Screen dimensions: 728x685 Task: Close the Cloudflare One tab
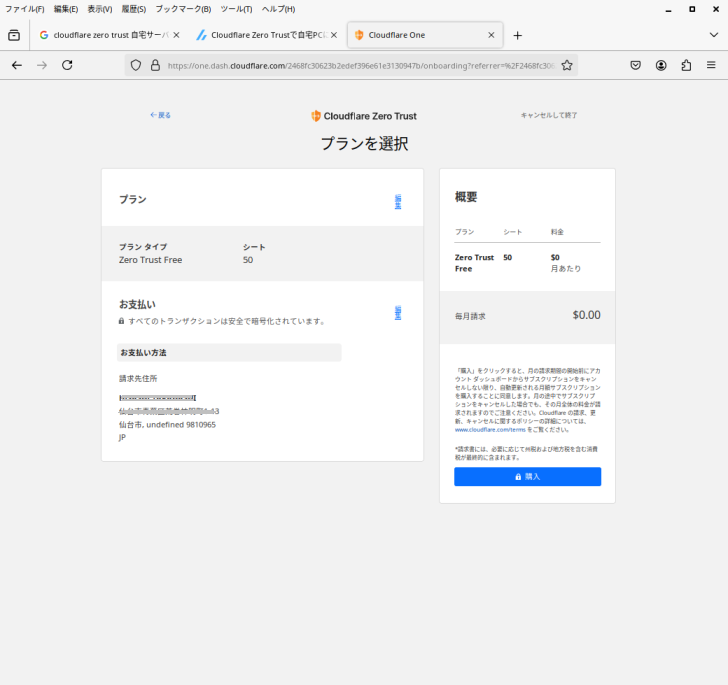coord(491,35)
